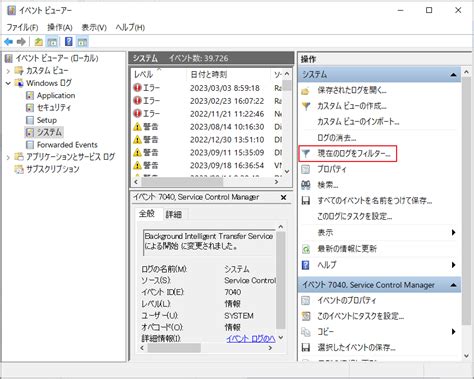Select サブスクリプション in tree
The image size is (474, 379).
pyautogui.click(x=53, y=169)
